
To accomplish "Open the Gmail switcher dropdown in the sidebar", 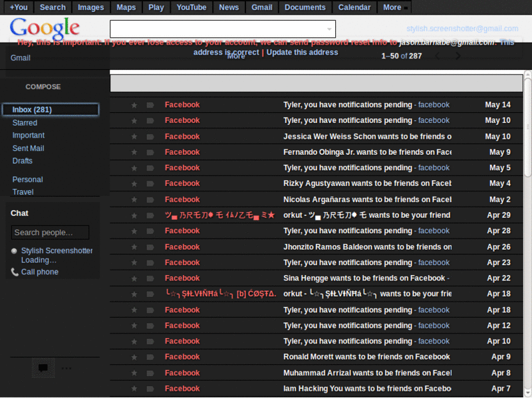I will 21,58.
